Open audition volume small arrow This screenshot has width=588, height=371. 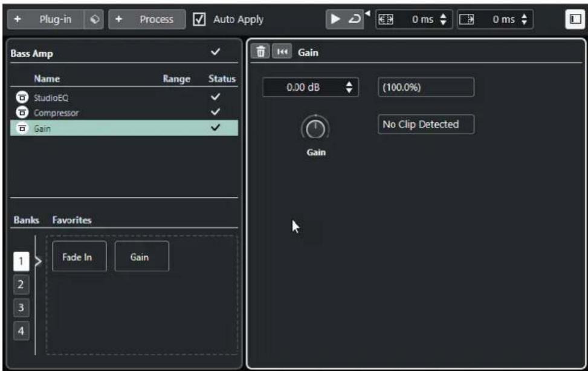click(367, 13)
